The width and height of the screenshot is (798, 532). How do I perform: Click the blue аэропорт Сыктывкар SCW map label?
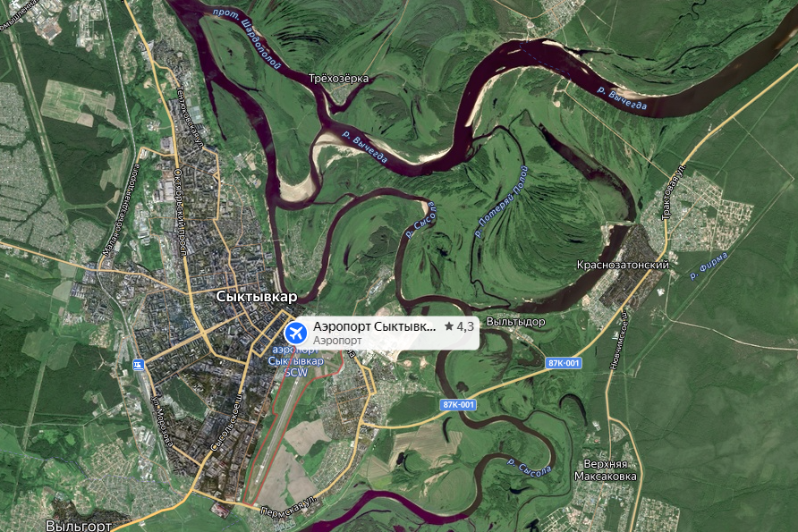coord(296,361)
